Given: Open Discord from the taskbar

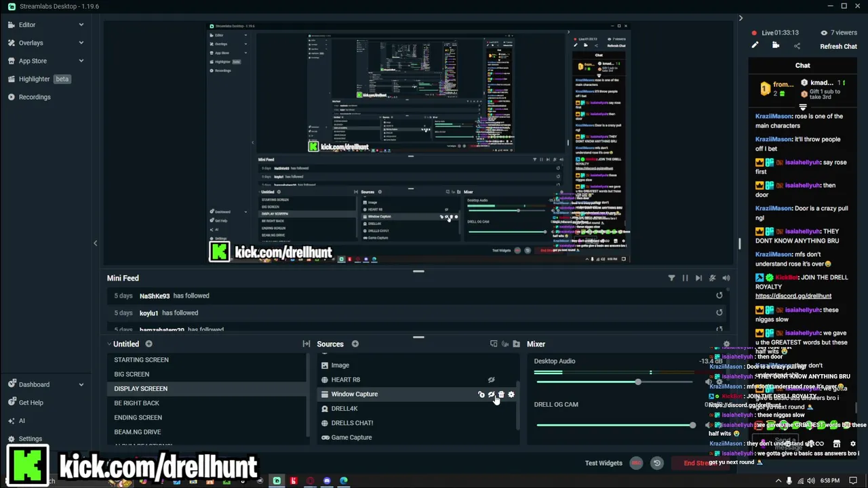Looking at the screenshot, I should pyautogui.click(x=327, y=481).
